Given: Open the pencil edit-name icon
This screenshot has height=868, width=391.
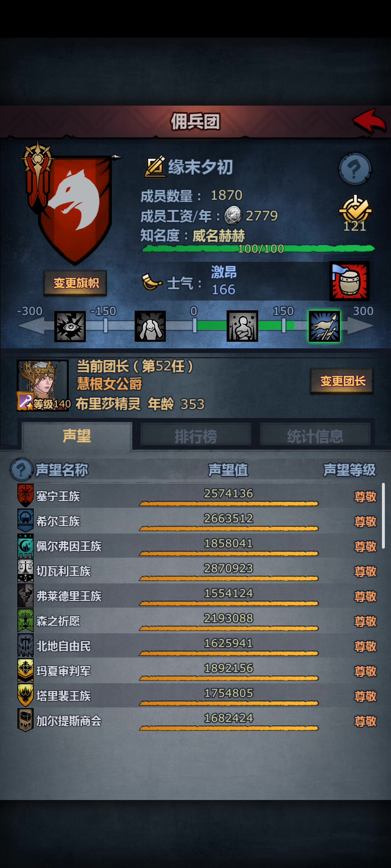Looking at the screenshot, I should tap(155, 166).
